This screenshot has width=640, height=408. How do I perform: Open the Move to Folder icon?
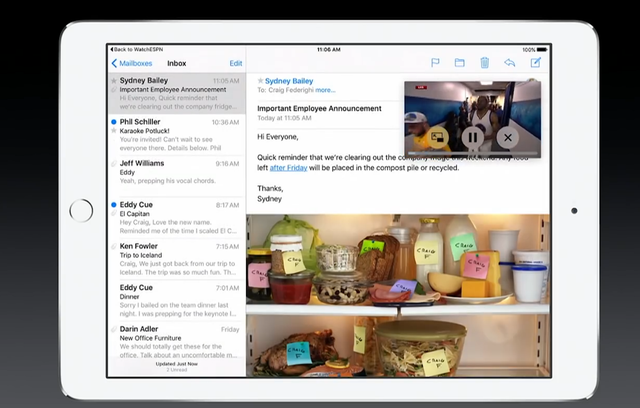[460, 63]
